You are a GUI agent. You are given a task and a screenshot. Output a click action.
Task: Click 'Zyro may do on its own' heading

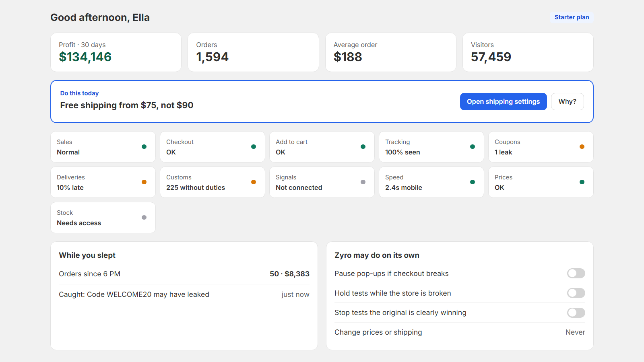point(377,255)
